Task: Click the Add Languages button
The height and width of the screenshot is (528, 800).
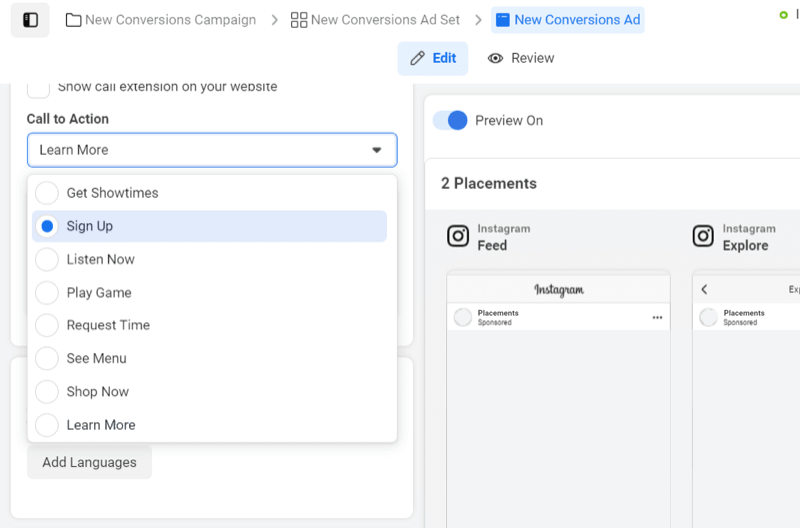Action: click(89, 463)
